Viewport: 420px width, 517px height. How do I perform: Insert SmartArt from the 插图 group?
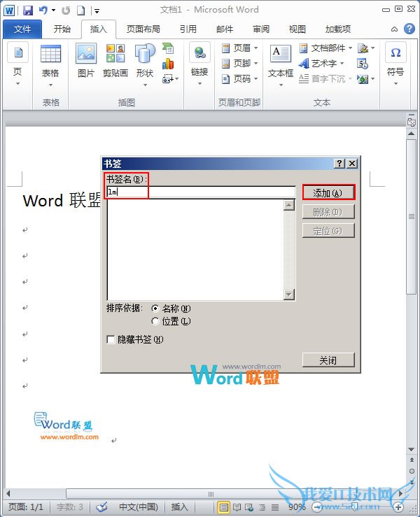168,48
